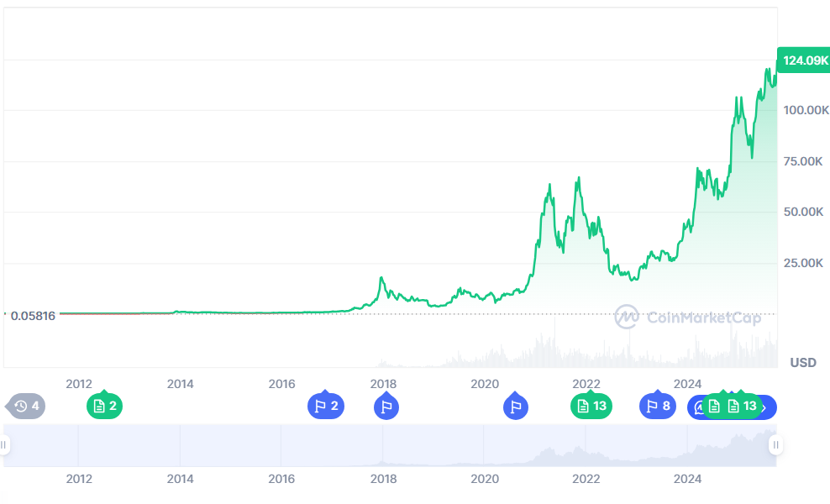Grab the right range slider handle
This screenshot has height=504, width=830.
click(x=775, y=444)
